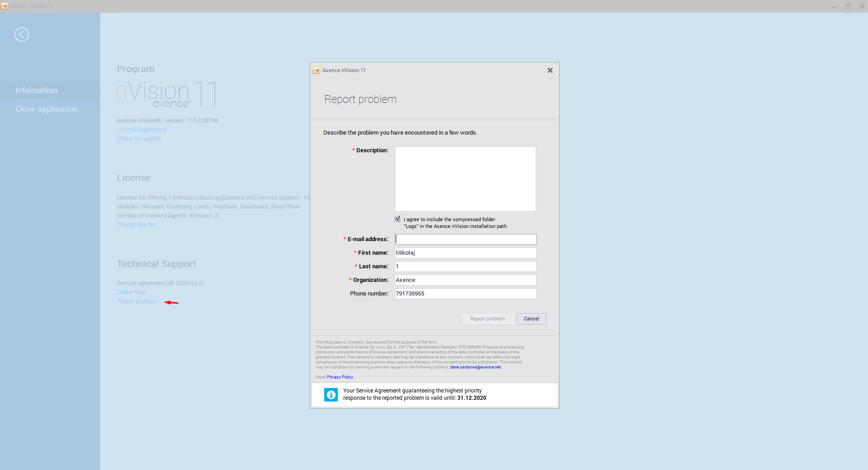Image resolution: width=868 pixels, height=470 pixels.
Task: Click the blue info icon in dialog
Action: [x=331, y=394]
